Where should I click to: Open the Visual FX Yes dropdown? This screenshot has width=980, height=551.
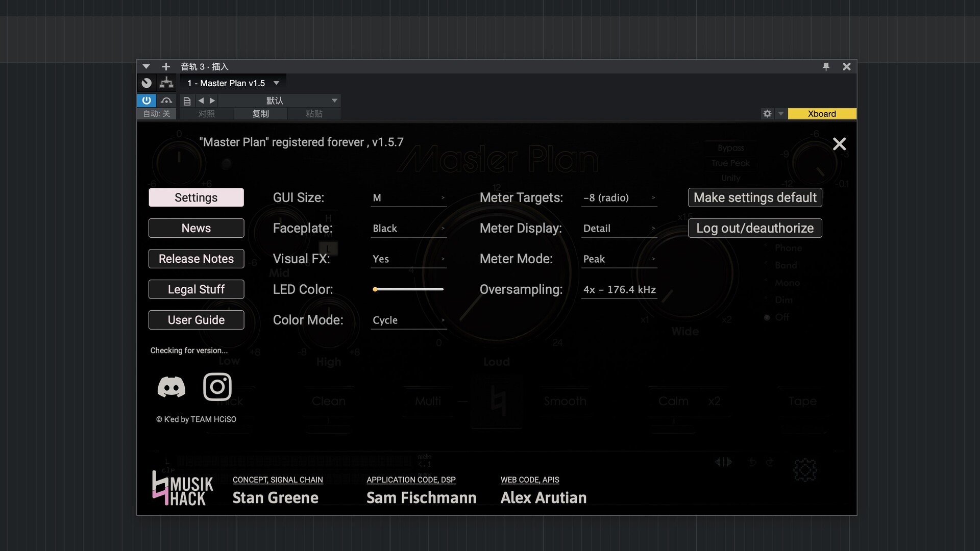(x=408, y=259)
